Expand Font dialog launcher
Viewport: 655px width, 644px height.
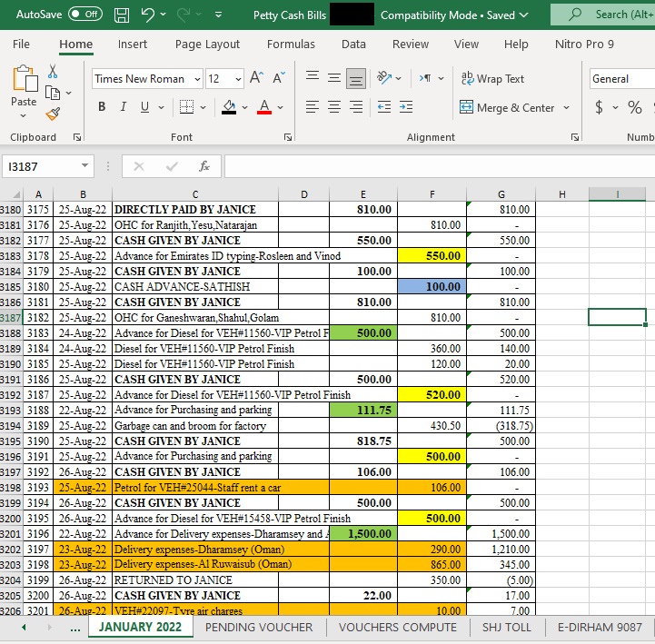click(288, 137)
